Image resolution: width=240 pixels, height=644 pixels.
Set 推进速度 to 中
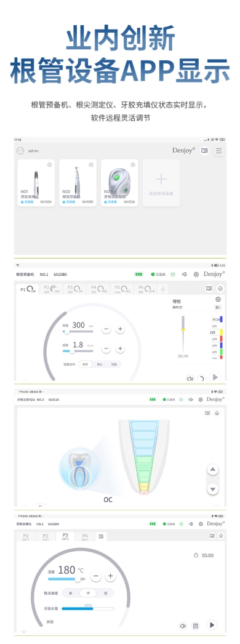(88, 593)
